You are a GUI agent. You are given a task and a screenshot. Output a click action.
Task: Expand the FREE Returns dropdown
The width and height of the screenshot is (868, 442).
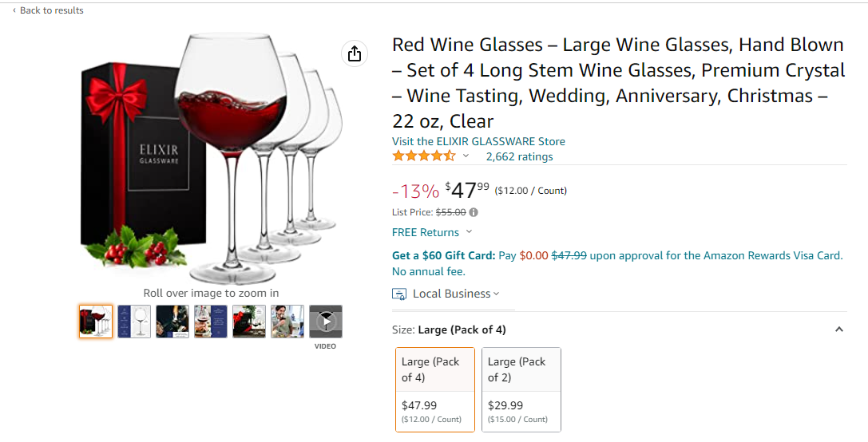pyautogui.click(x=469, y=232)
